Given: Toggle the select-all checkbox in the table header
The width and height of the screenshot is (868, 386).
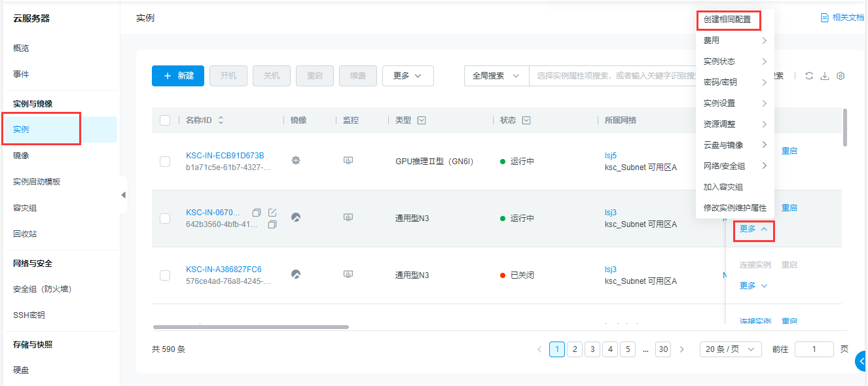Looking at the screenshot, I should (165, 120).
